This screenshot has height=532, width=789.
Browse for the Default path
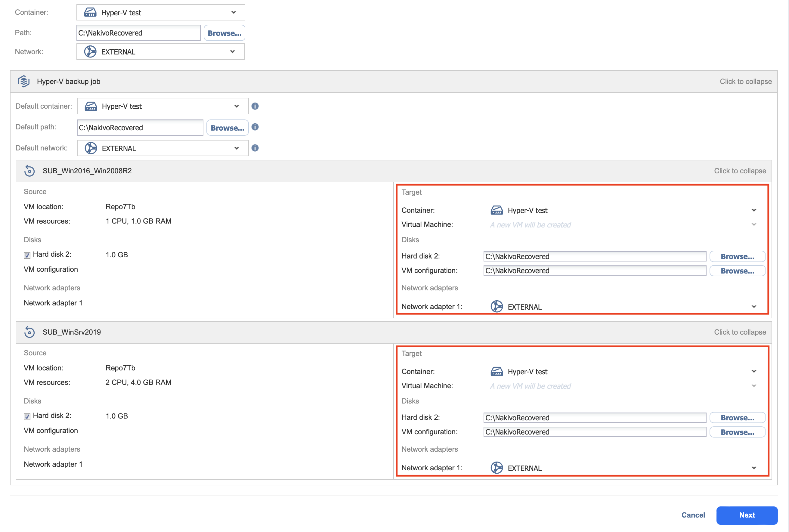click(x=227, y=128)
